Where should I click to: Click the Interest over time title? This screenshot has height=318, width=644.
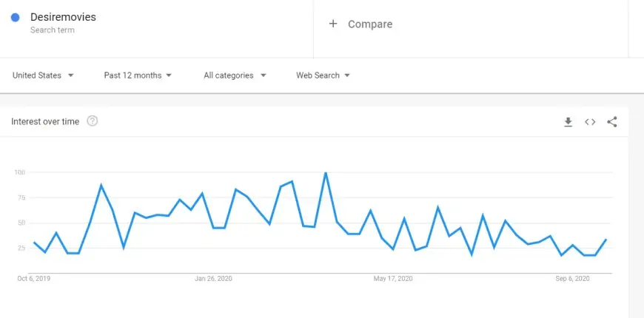[x=45, y=121]
